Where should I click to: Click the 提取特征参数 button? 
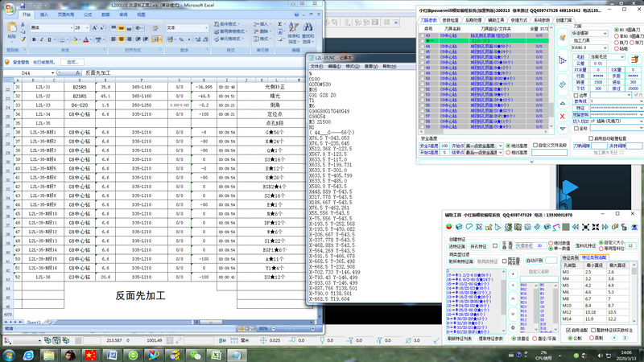491,339
